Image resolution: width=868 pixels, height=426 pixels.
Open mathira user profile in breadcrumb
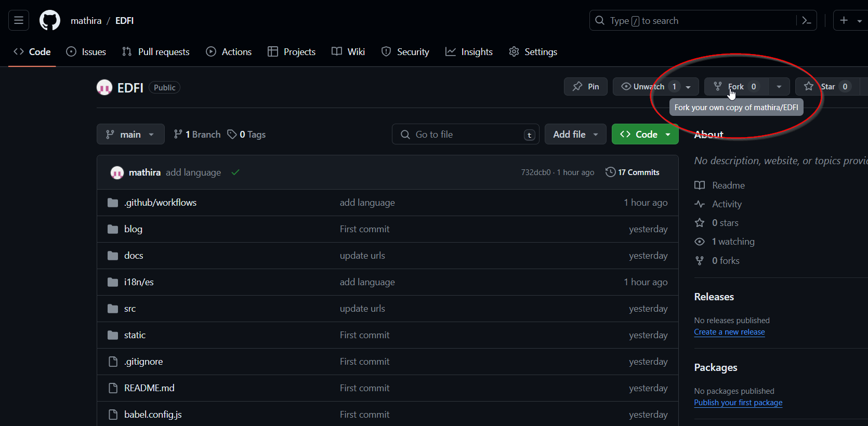[x=86, y=21]
